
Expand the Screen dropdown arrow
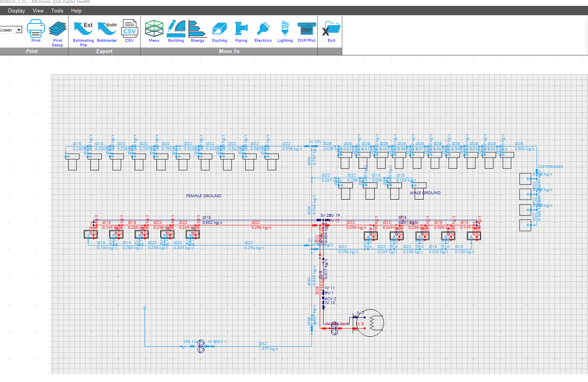[x=19, y=30]
